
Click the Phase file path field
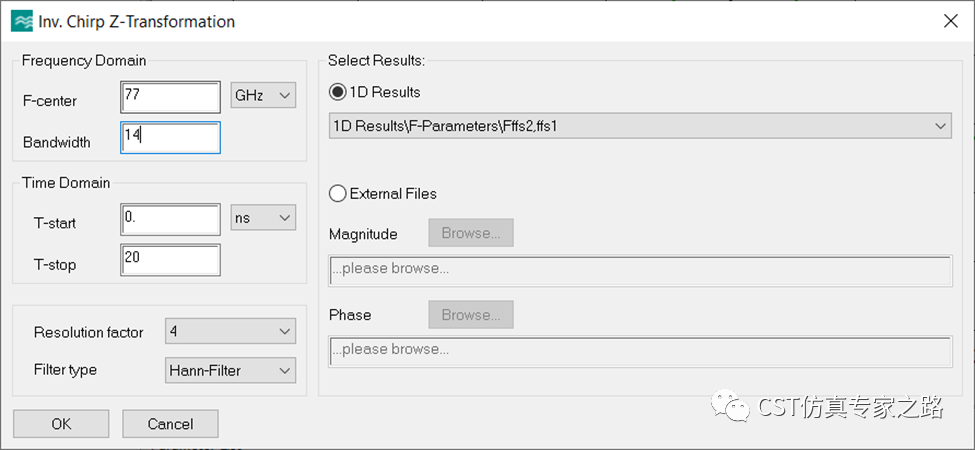click(x=640, y=351)
